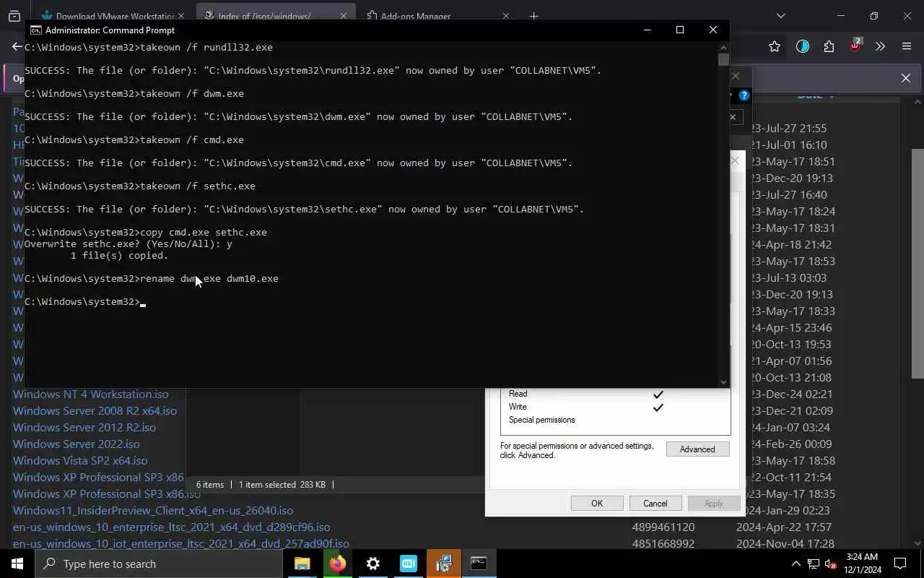Close the Download VMware Workstation tab

pyautogui.click(x=180, y=16)
